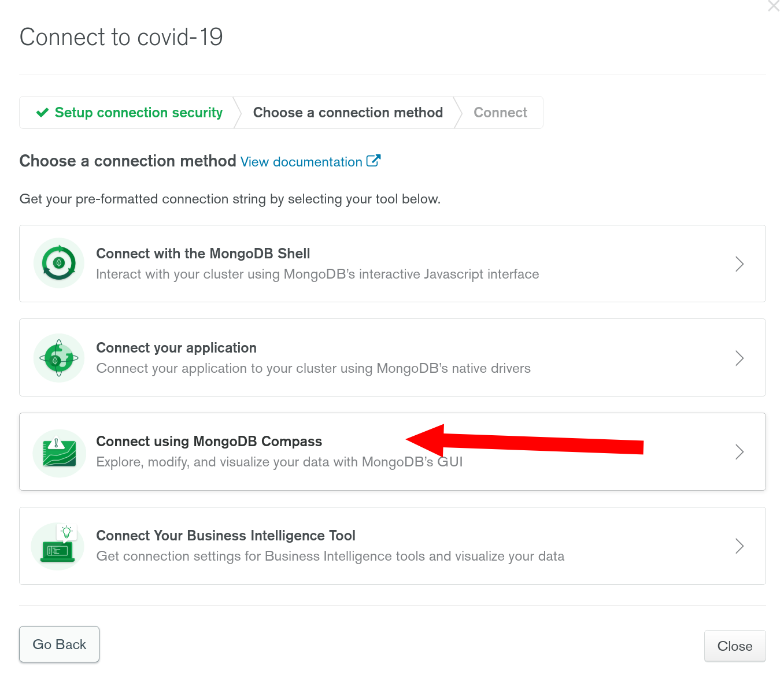Click the Business Intelligence Tool laptop icon

pyautogui.click(x=58, y=546)
